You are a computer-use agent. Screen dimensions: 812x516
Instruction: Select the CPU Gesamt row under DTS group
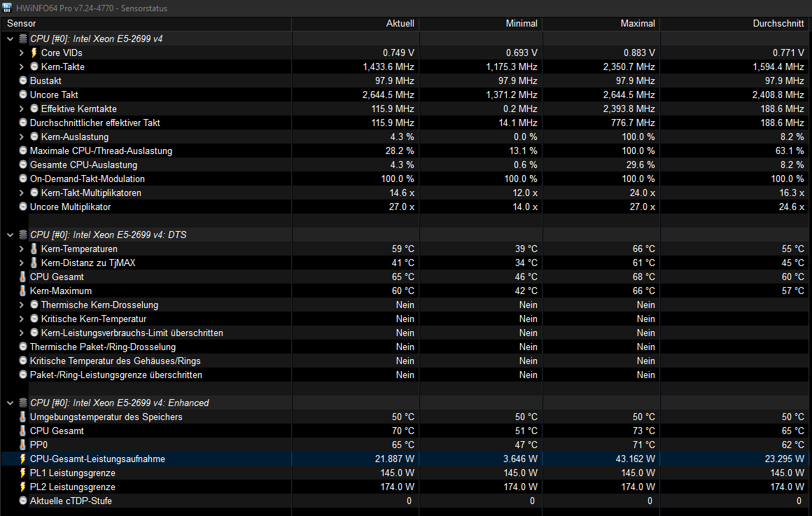pos(406,277)
